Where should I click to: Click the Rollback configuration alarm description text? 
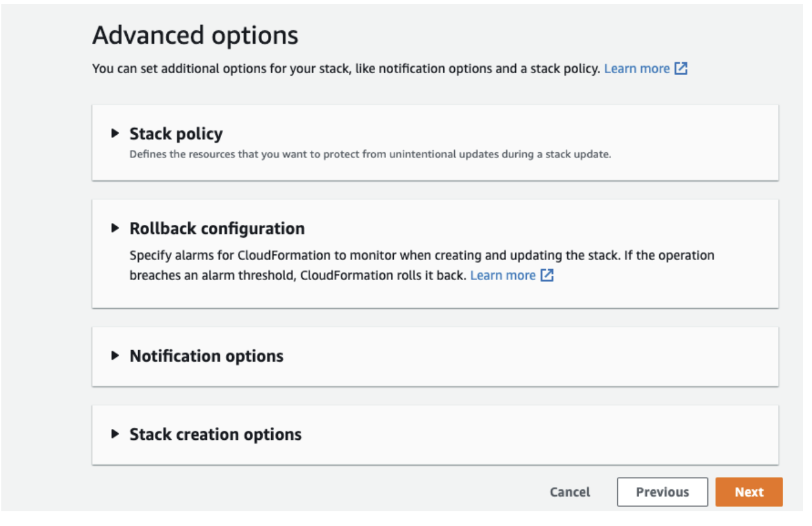click(x=421, y=256)
